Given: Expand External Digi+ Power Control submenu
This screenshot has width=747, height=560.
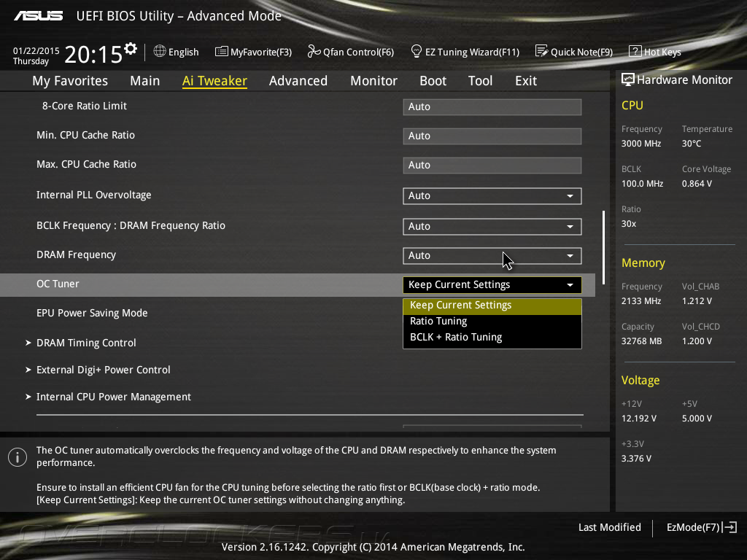Looking at the screenshot, I should tap(104, 370).
